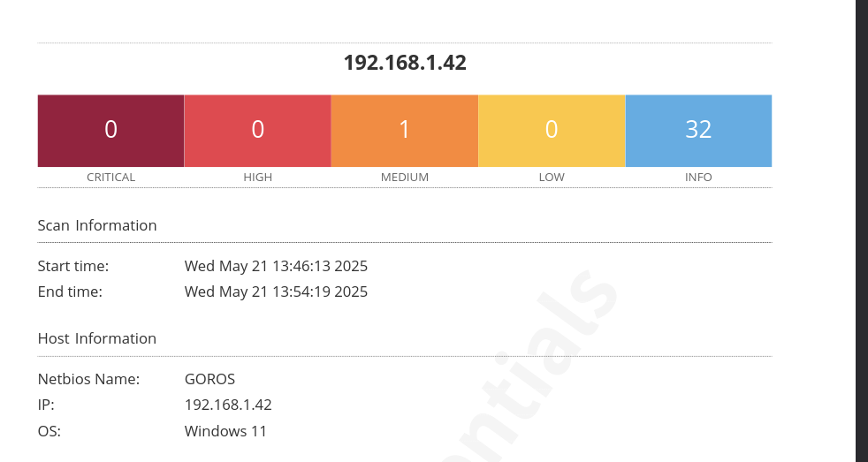Click the scan Start time value

click(276, 266)
